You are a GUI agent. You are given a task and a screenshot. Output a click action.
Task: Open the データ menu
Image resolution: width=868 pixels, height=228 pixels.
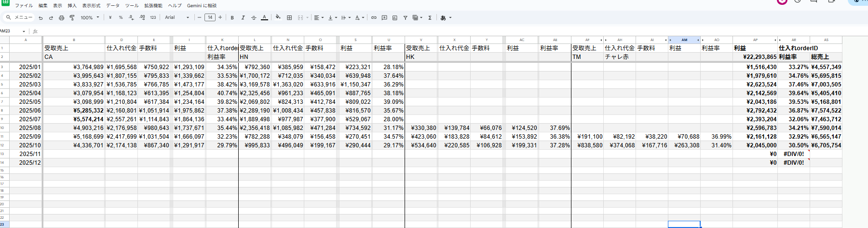click(112, 6)
